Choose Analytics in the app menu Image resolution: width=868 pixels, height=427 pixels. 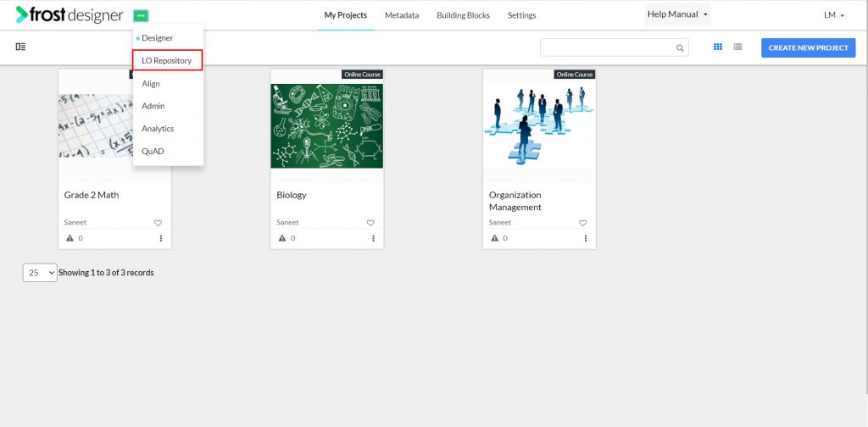point(158,128)
